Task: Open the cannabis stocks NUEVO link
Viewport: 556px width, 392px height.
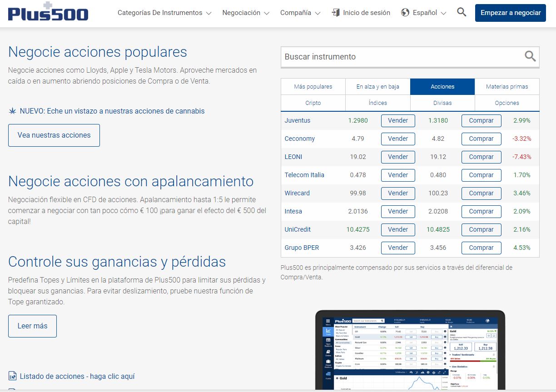Action: pyautogui.click(x=112, y=111)
